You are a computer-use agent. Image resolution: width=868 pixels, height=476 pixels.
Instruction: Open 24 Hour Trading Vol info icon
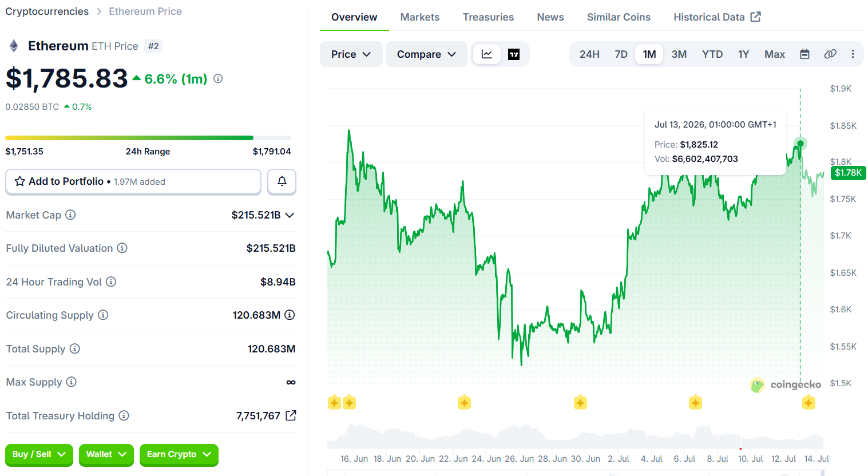pos(111,281)
